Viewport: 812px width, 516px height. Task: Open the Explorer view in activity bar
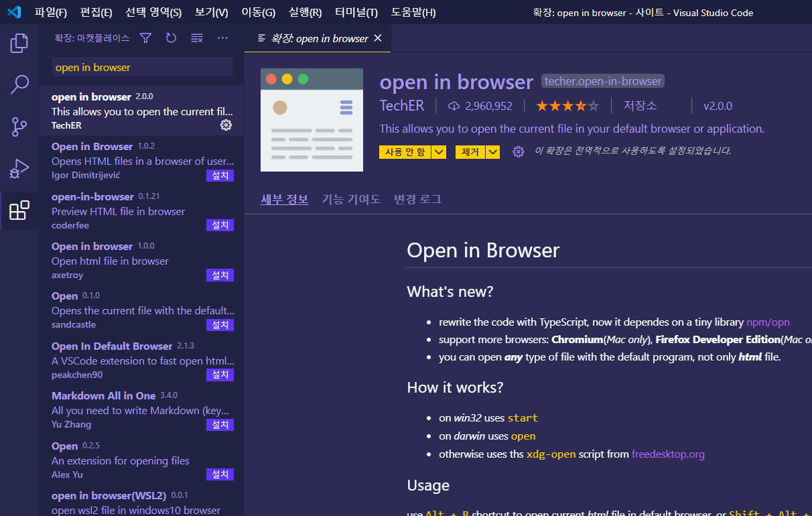(19, 44)
